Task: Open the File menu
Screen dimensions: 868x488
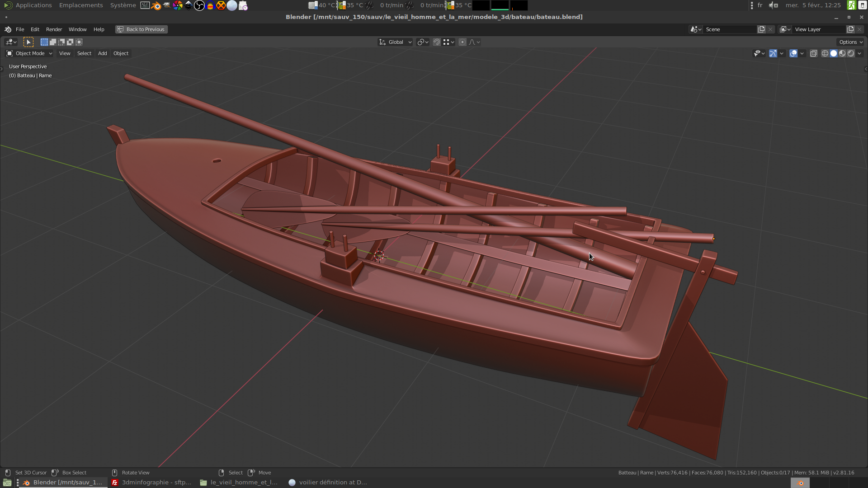Action: click(20, 29)
